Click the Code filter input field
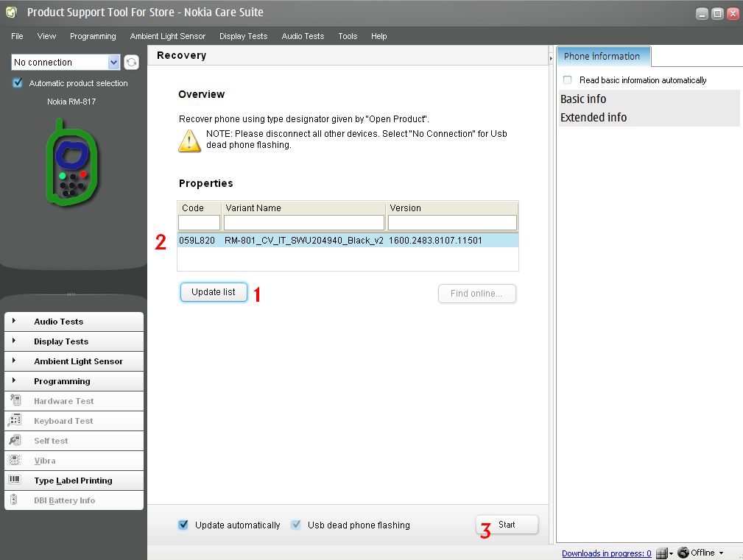This screenshot has height=560, width=743. pyautogui.click(x=199, y=222)
